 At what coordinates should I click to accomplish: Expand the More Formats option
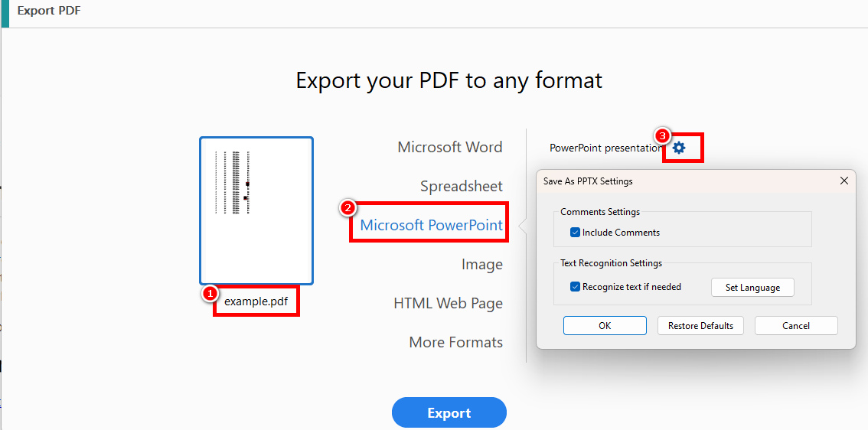click(455, 343)
